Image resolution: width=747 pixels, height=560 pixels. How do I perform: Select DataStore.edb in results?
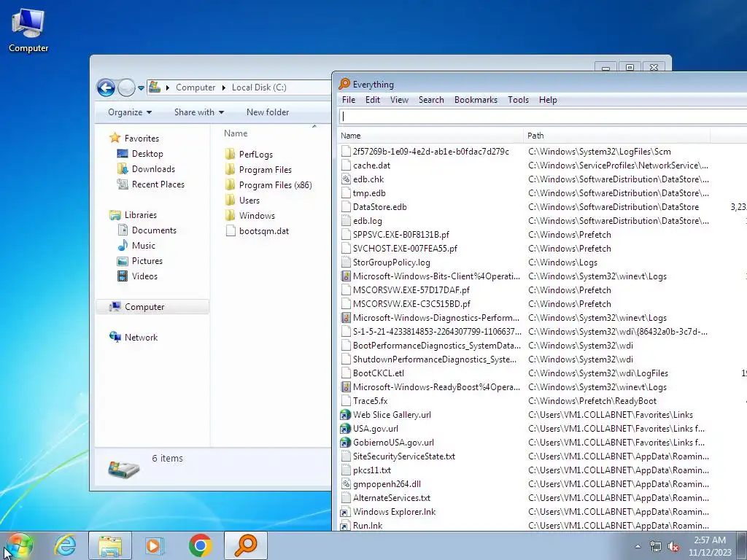pyautogui.click(x=379, y=207)
